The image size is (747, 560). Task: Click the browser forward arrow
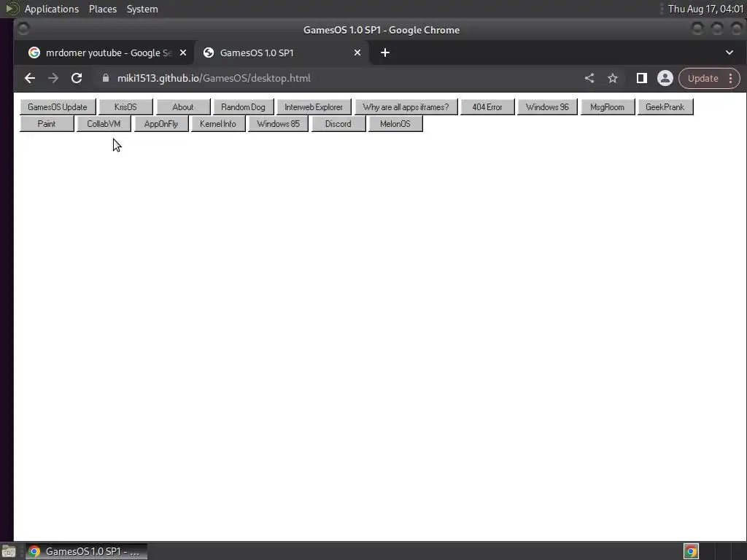pyautogui.click(x=53, y=78)
